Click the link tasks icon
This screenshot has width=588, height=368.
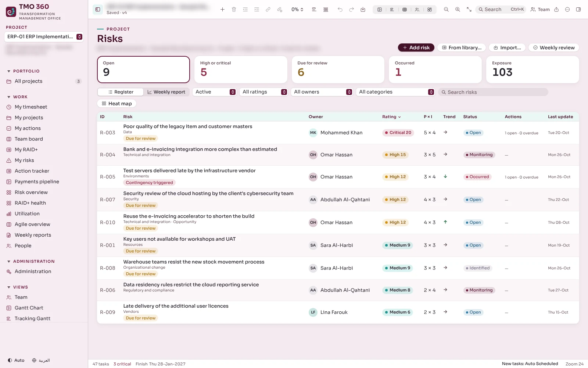pos(268,10)
